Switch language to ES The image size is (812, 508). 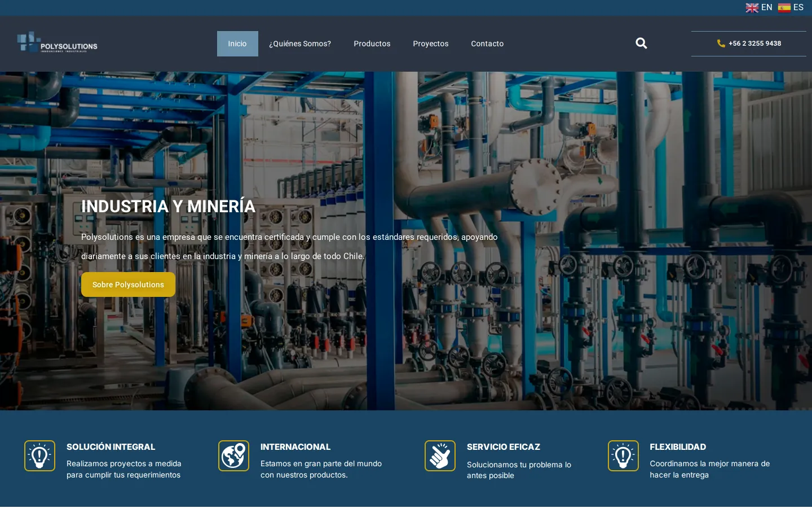798,7
